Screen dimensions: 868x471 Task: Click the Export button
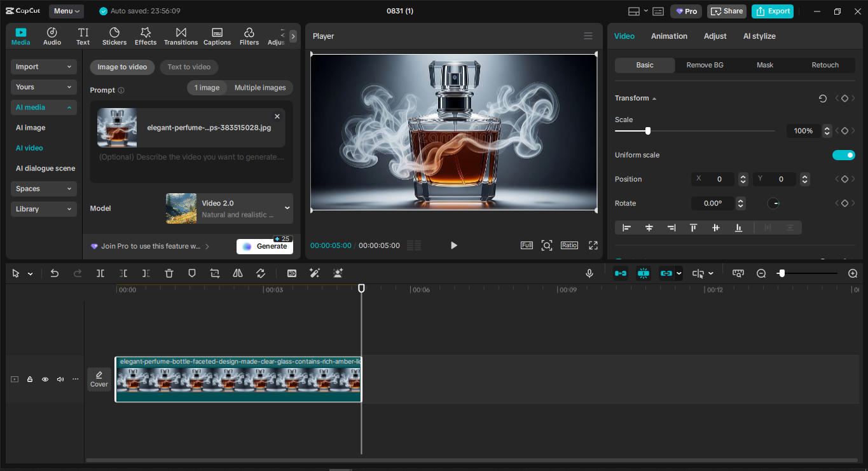coord(773,11)
